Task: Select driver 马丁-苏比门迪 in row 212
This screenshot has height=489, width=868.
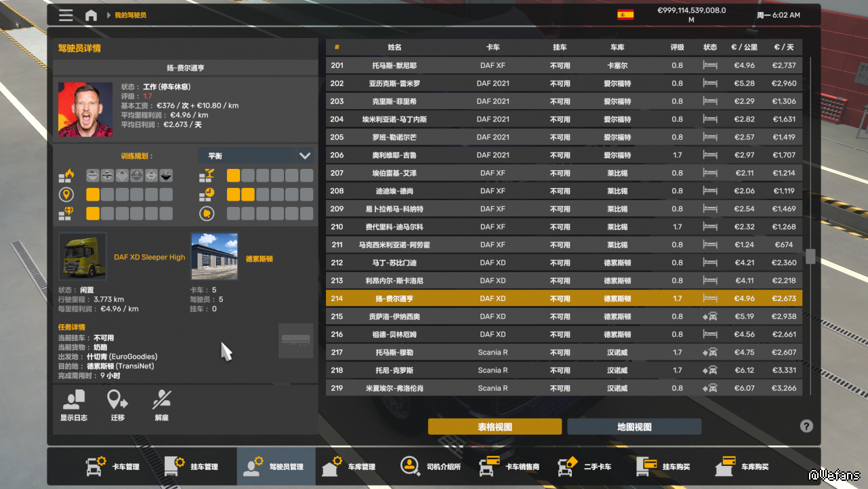Action: coord(564,262)
